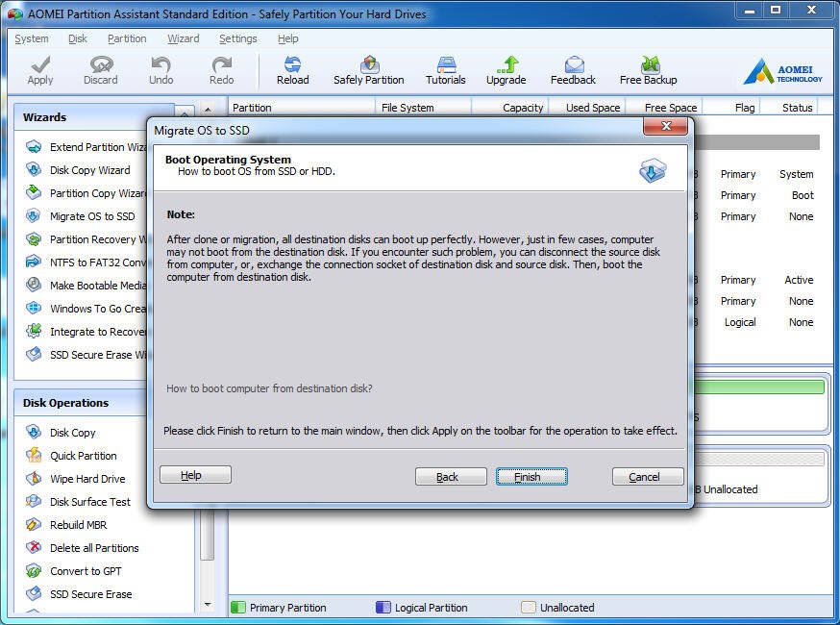
Task: Open the Partition menu
Action: [x=127, y=38]
